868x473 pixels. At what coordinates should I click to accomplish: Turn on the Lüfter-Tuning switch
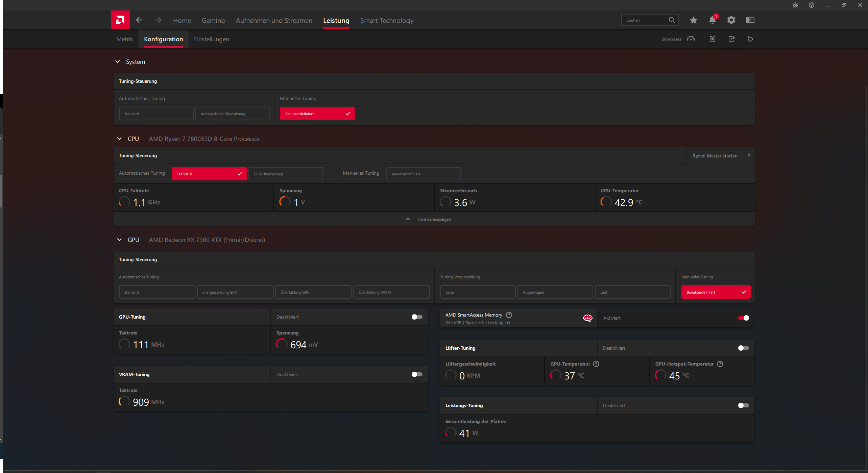pyautogui.click(x=743, y=348)
